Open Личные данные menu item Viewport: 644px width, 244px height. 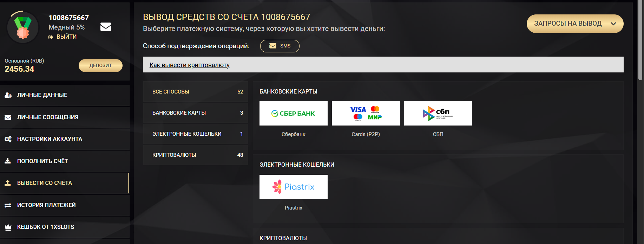tap(42, 95)
